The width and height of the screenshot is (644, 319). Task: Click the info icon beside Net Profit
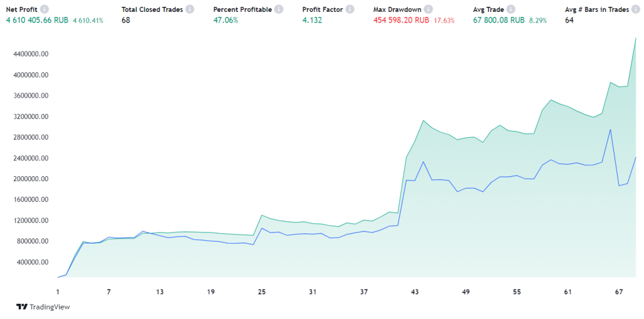45,9
